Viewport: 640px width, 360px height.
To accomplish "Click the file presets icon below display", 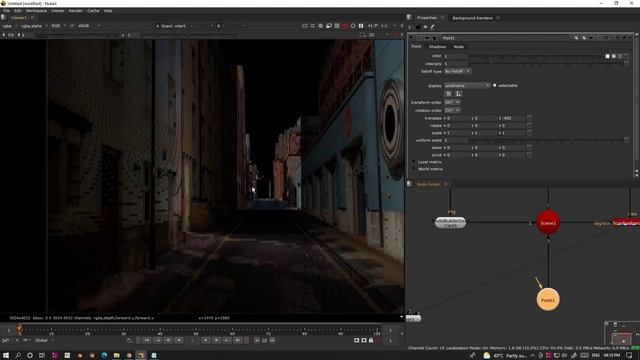I will [x=449, y=94].
